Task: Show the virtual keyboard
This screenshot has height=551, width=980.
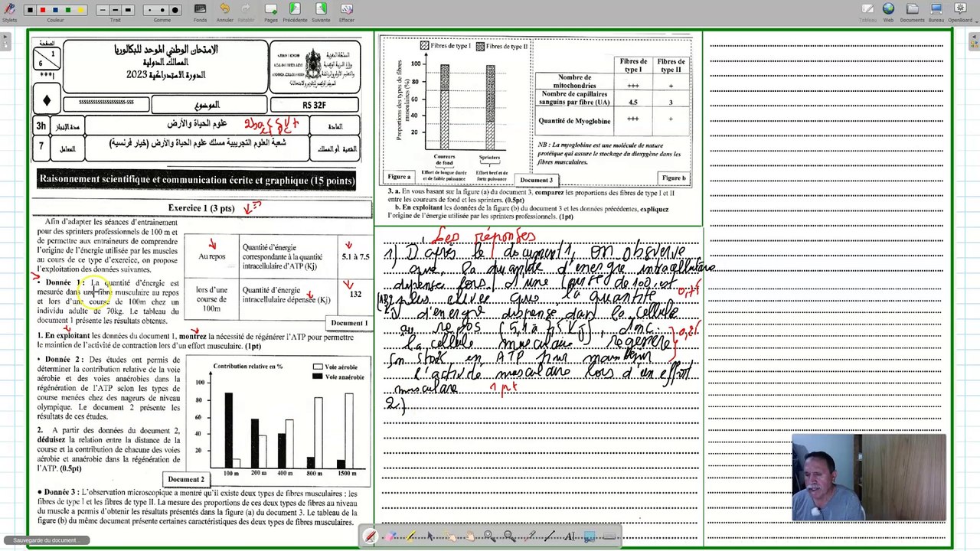Action: click(x=609, y=536)
